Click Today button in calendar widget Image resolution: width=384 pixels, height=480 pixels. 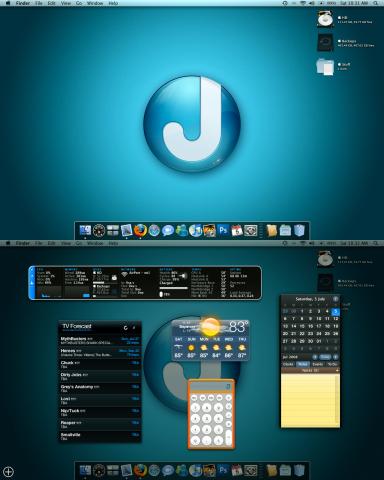tap(325, 357)
